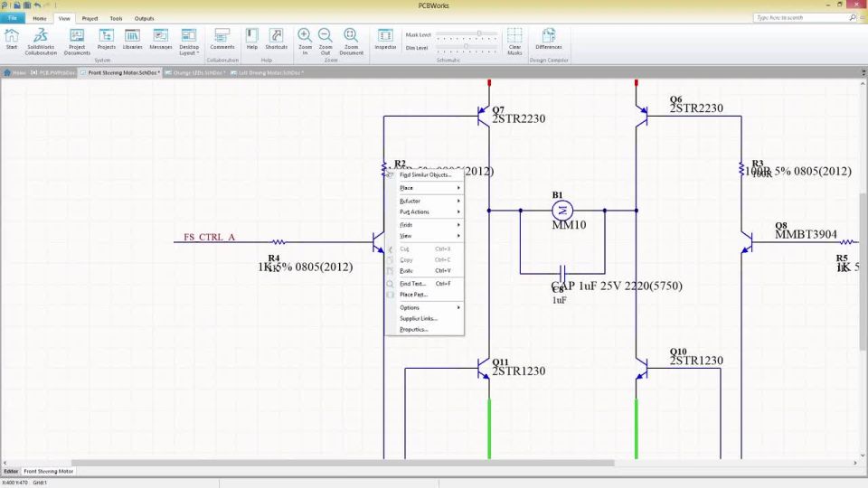Expand the Options submenu
This screenshot has height=488, width=868.
coord(425,307)
